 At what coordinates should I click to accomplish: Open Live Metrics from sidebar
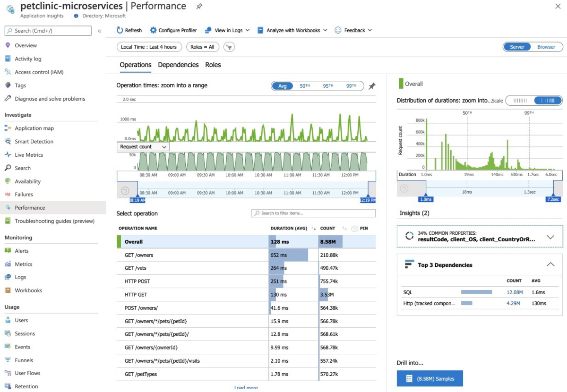tap(28, 154)
